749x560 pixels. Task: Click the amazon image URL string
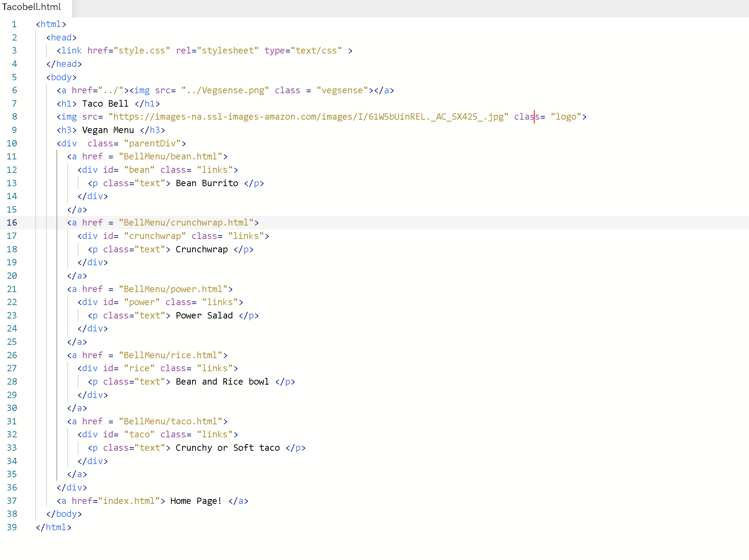pyautogui.click(x=308, y=117)
